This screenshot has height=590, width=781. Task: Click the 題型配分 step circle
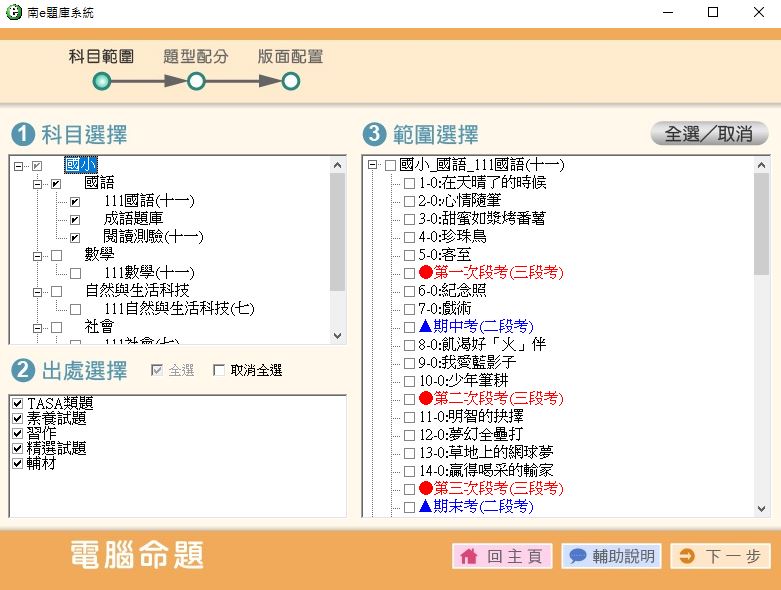click(196, 82)
